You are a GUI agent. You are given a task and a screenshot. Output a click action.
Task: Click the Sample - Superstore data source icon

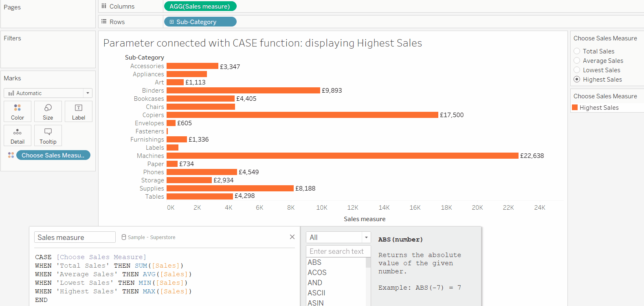124,237
